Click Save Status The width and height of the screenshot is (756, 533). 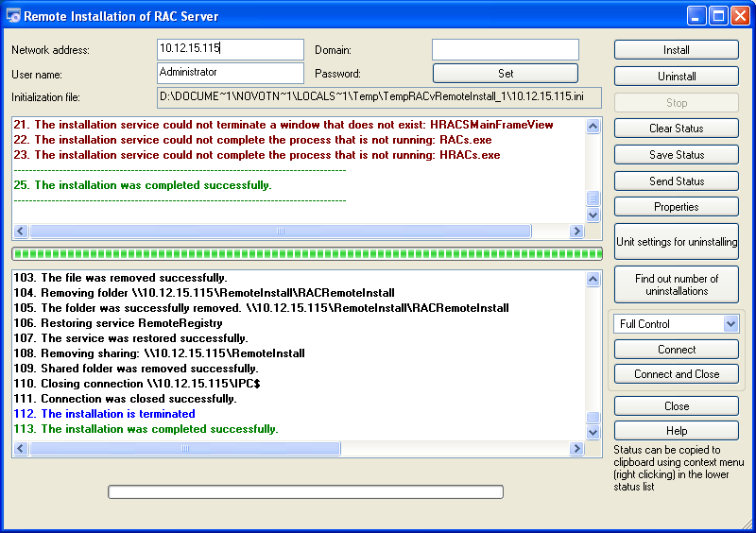(x=676, y=155)
